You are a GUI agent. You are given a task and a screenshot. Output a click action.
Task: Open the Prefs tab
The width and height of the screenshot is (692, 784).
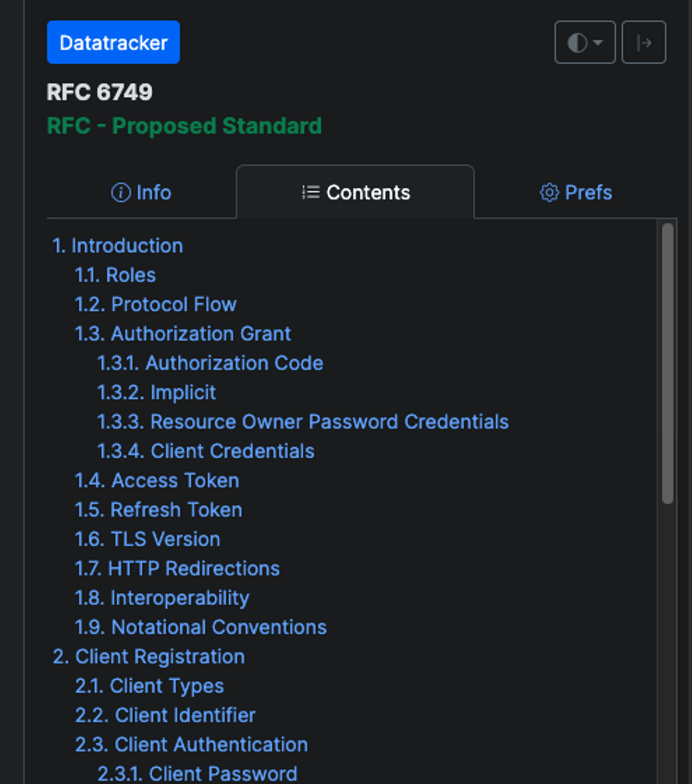tap(576, 193)
